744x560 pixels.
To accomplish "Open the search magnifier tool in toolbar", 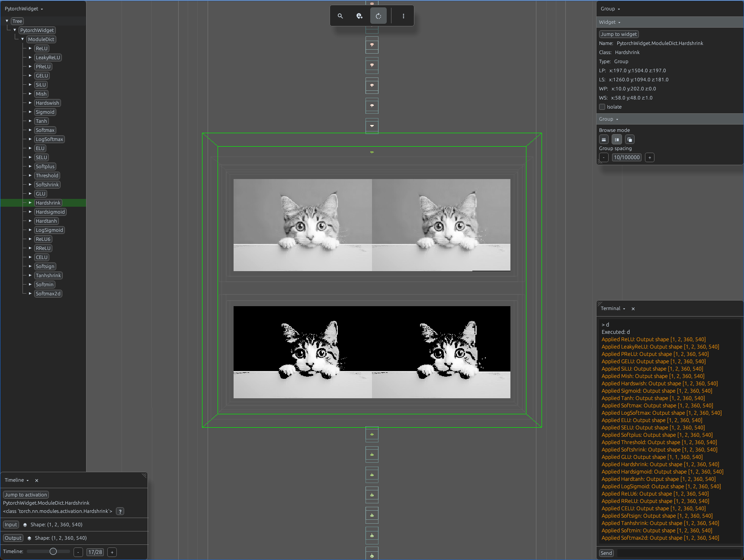I will pyautogui.click(x=340, y=16).
